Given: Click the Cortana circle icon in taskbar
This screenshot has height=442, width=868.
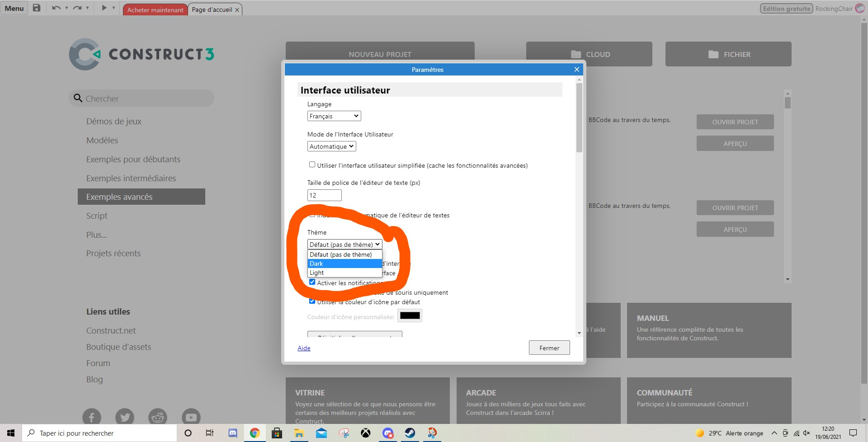Looking at the screenshot, I should click(x=188, y=433).
